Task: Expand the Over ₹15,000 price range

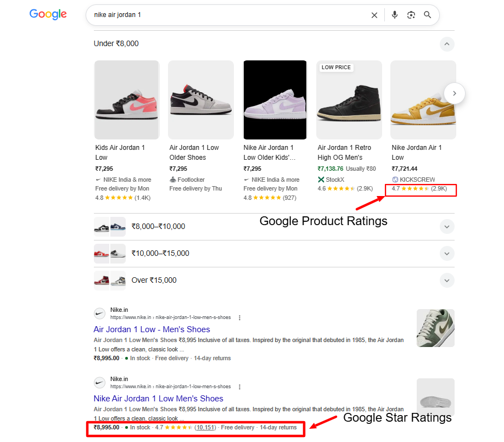Action: 447,281
